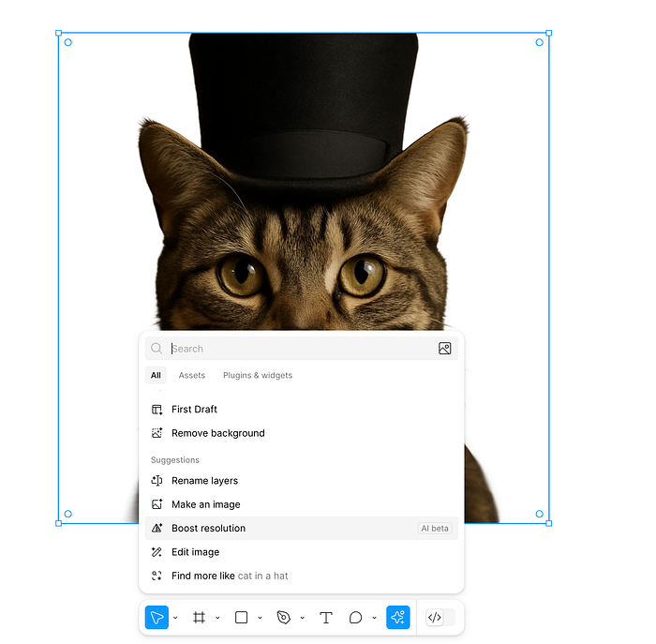
Task: Switch to the Assets tab
Action: point(192,375)
